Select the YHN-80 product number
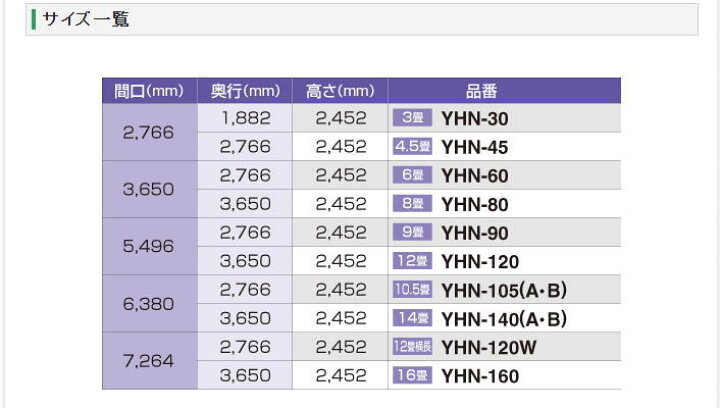 coord(475,205)
